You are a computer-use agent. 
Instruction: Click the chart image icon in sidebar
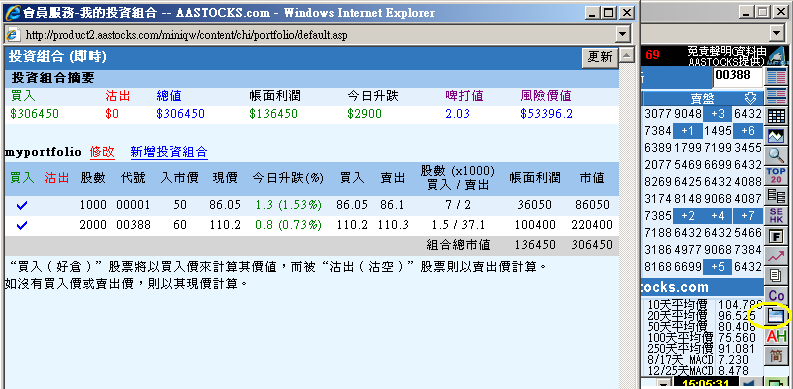point(775,136)
